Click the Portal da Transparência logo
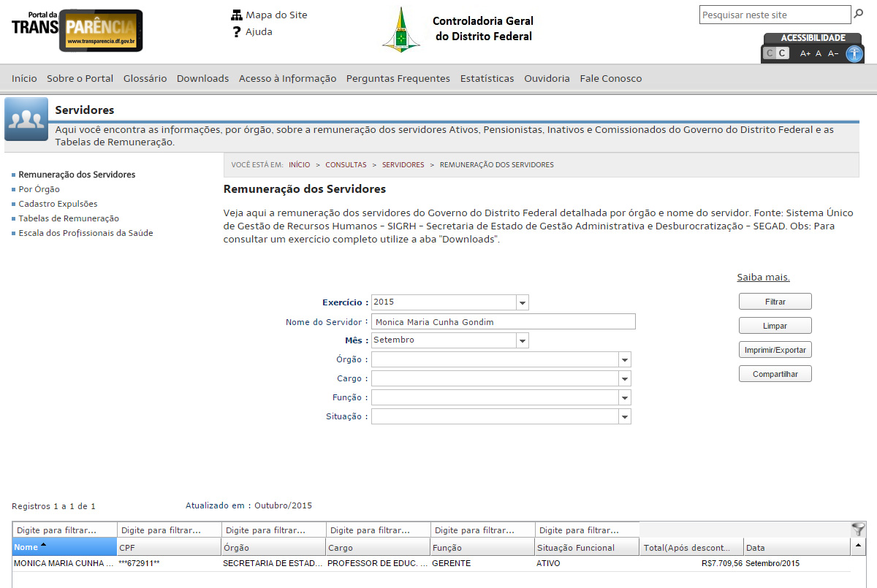This screenshot has height=588, width=877. coord(77,30)
